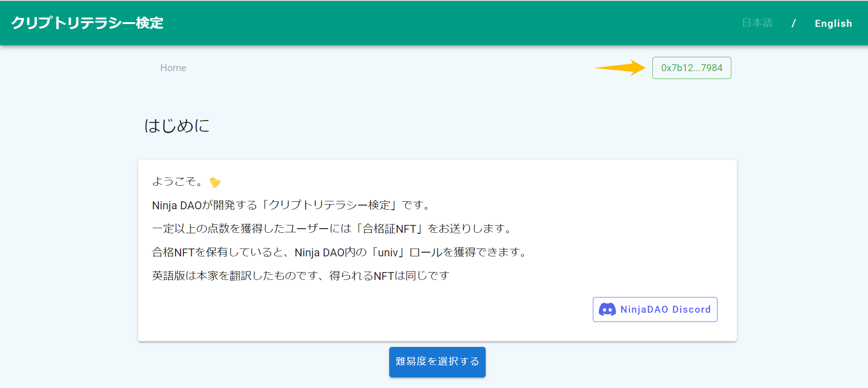Click the ようこそ。 greeting text

pos(178,182)
